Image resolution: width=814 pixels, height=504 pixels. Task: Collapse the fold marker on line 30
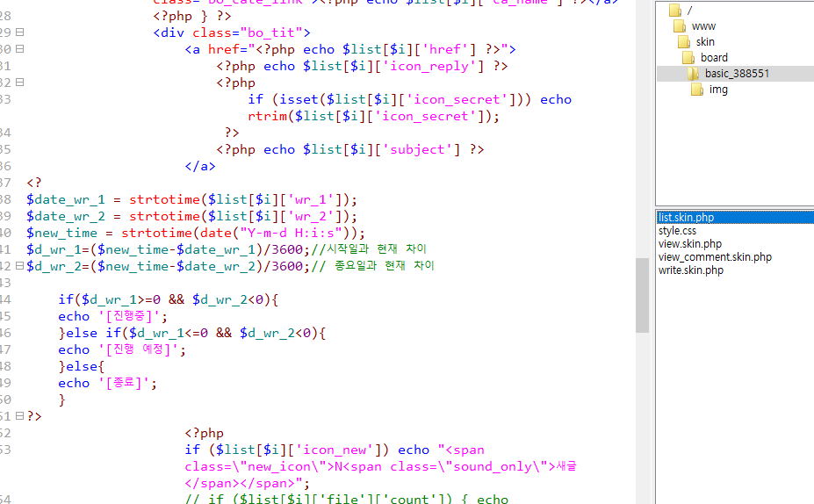coord(19,49)
